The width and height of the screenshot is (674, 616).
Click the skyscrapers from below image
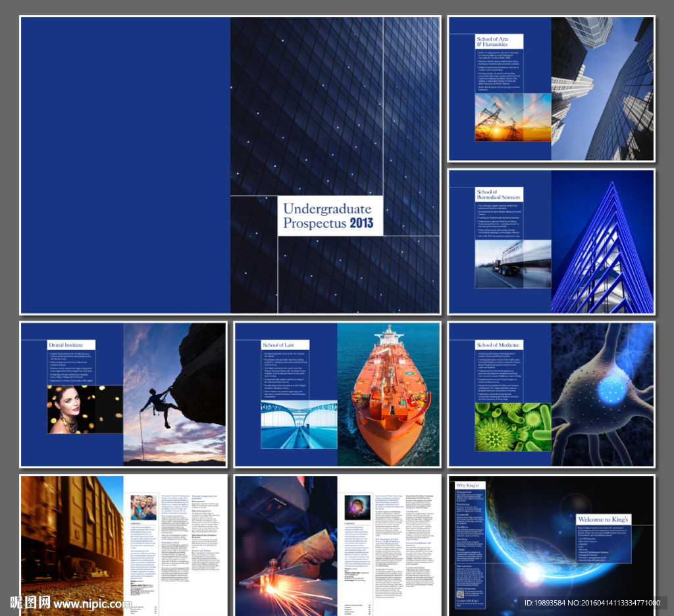tap(602, 89)
